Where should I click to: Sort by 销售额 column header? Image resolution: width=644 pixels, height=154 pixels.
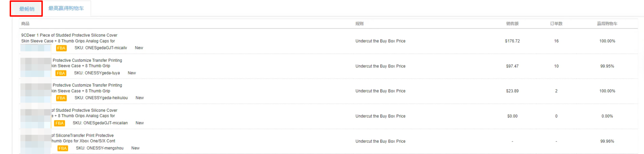512,24
